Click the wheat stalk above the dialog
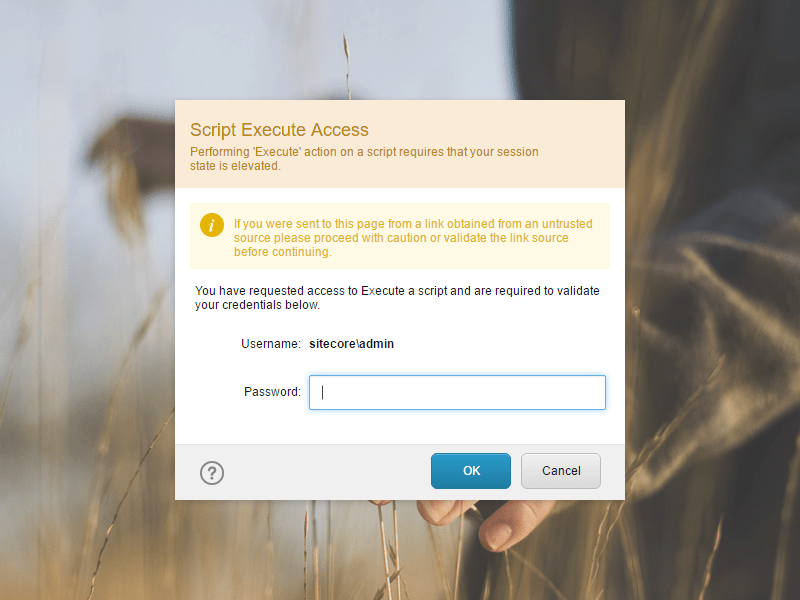The height and width of the screenshot is (600, 800). [x=347, y=64]
